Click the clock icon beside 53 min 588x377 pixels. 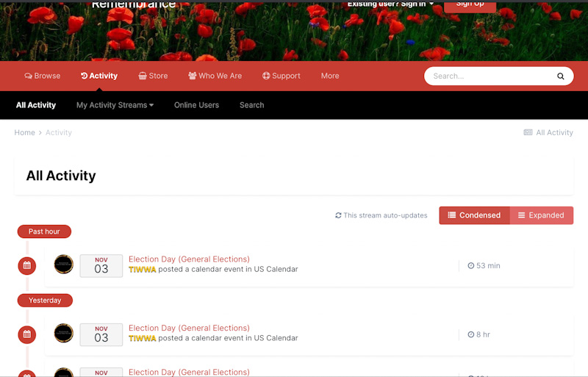(471, 265)
